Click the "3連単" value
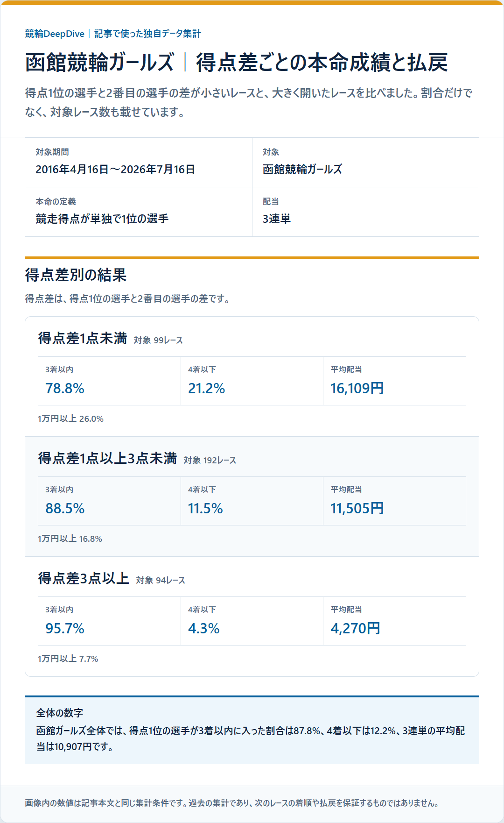 pos(277,219)
